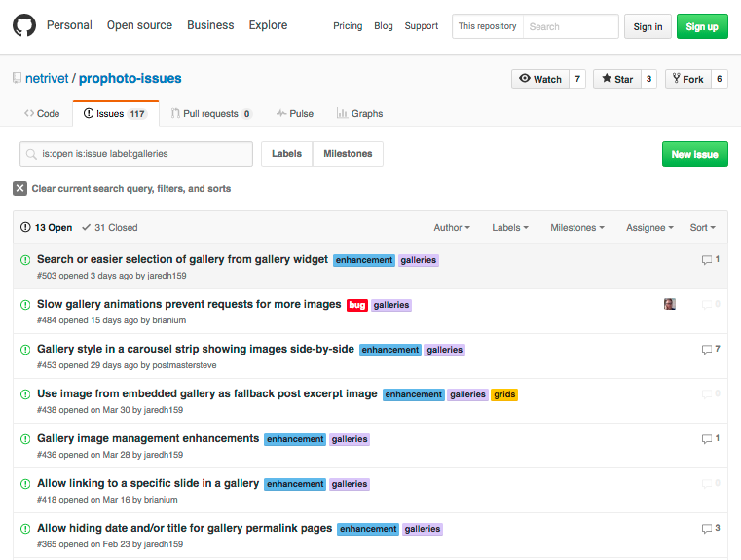Click Sign in button

[648, 26]
